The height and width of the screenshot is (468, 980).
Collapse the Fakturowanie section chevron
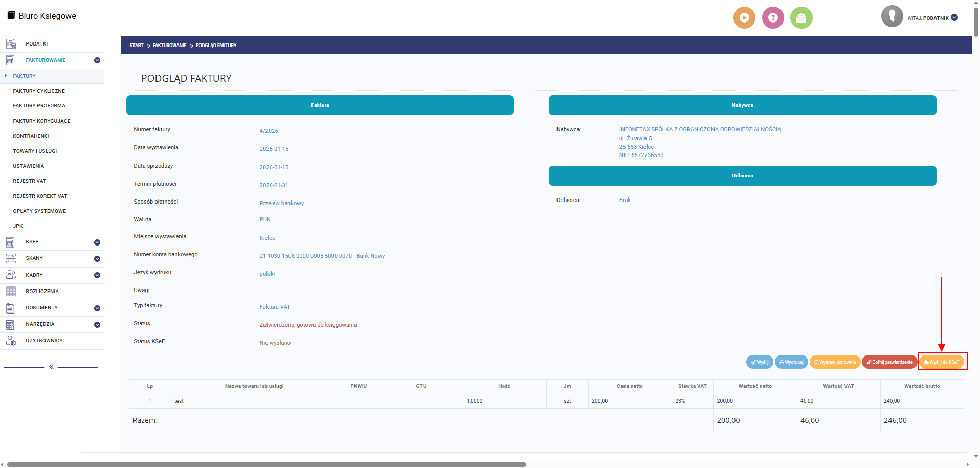coord(97,60)
